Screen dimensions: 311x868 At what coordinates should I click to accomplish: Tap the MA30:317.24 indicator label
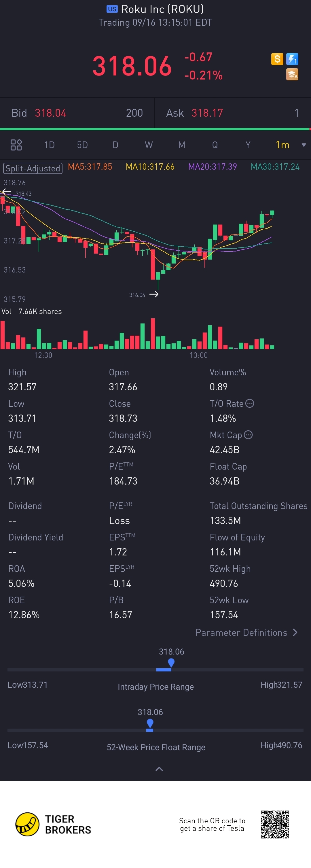(275, 167)
